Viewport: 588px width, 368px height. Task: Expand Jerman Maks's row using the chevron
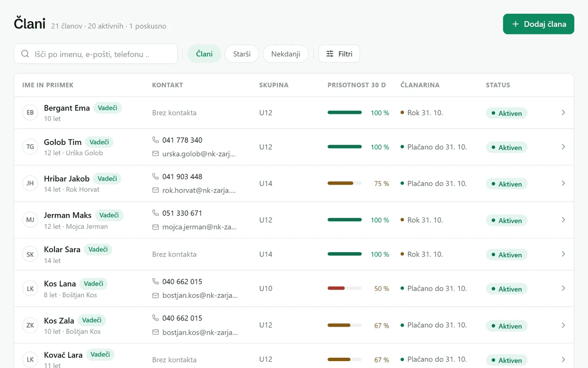pos(563,220)
